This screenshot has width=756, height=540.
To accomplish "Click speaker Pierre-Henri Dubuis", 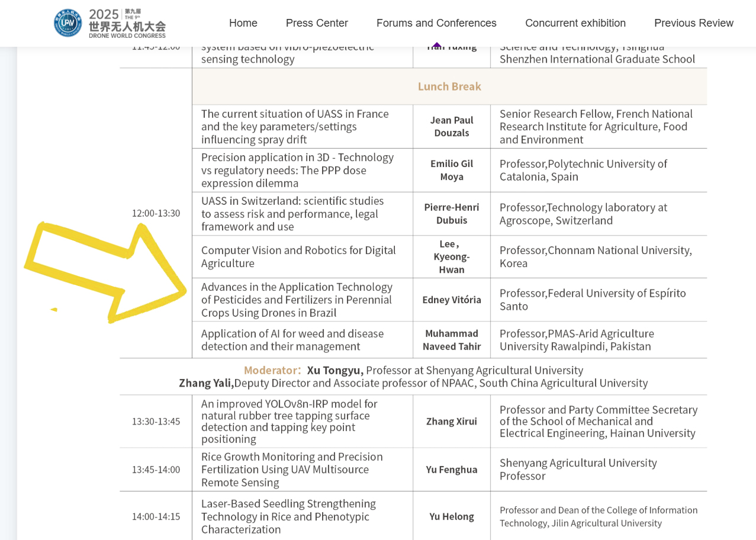I will 451,214.
